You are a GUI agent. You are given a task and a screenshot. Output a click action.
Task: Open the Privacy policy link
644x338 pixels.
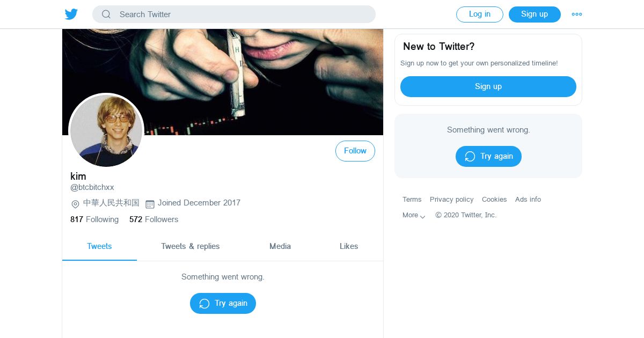(452, 200)
